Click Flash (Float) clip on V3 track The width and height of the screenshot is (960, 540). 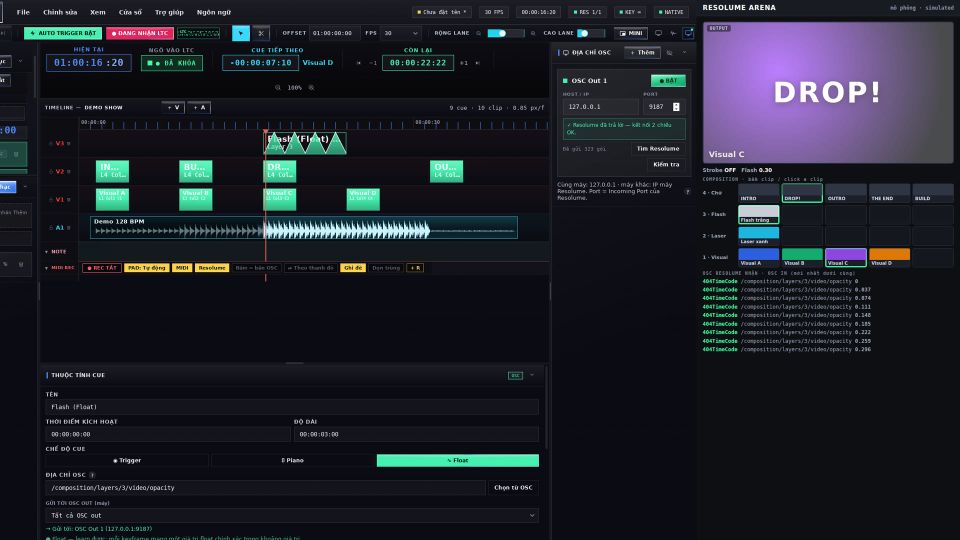click(x=305, y=143)
